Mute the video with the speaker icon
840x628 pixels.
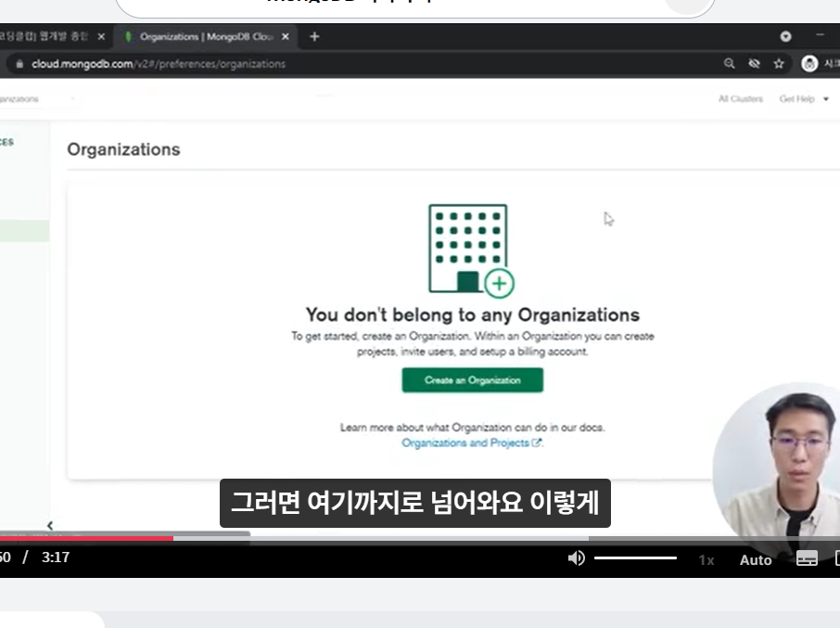577,558
